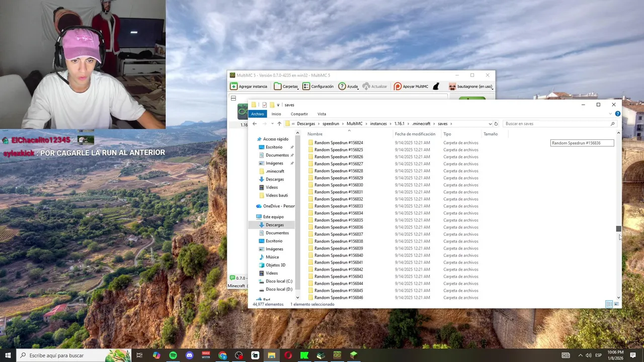Click navigation pane scroll down arrow
Image resolution: width=644 pixels, height=362 pixels.
click(297, 298)
